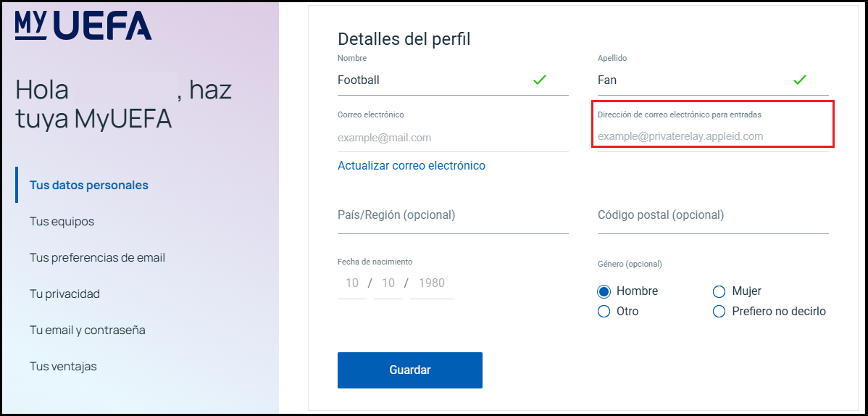Open Tu email y contraseña settings

point(88,330)
